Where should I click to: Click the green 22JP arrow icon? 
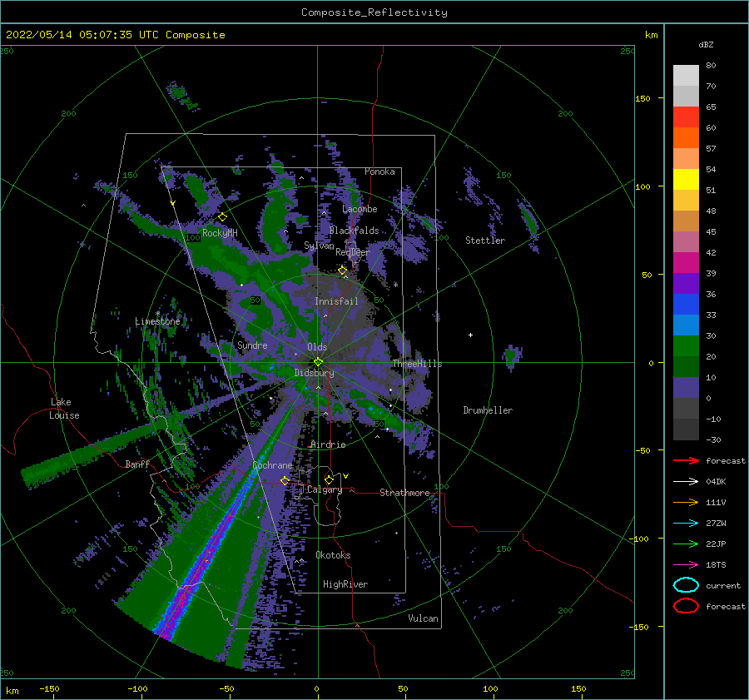pyautogui.click(x=686, y=544)
